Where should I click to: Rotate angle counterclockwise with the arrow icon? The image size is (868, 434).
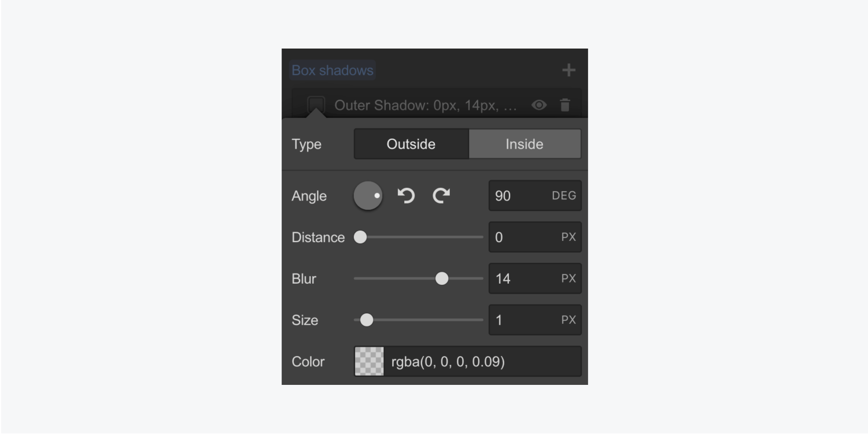[407, 196]
